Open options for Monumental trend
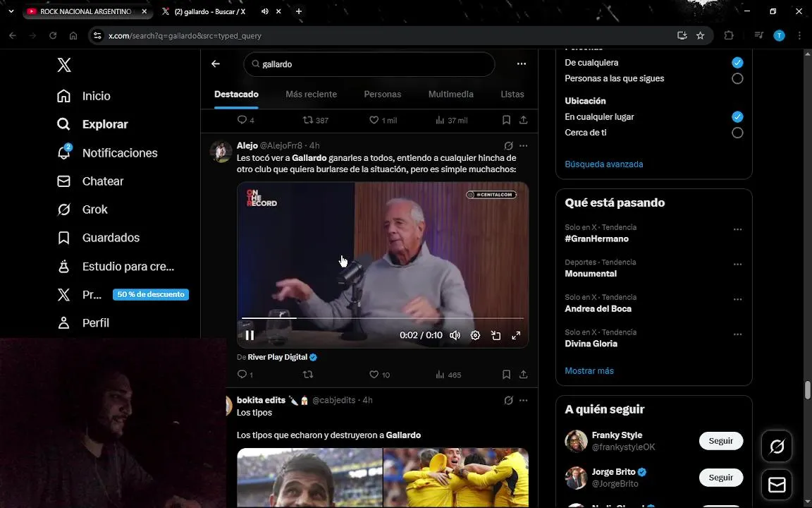 tap(737, 265)
